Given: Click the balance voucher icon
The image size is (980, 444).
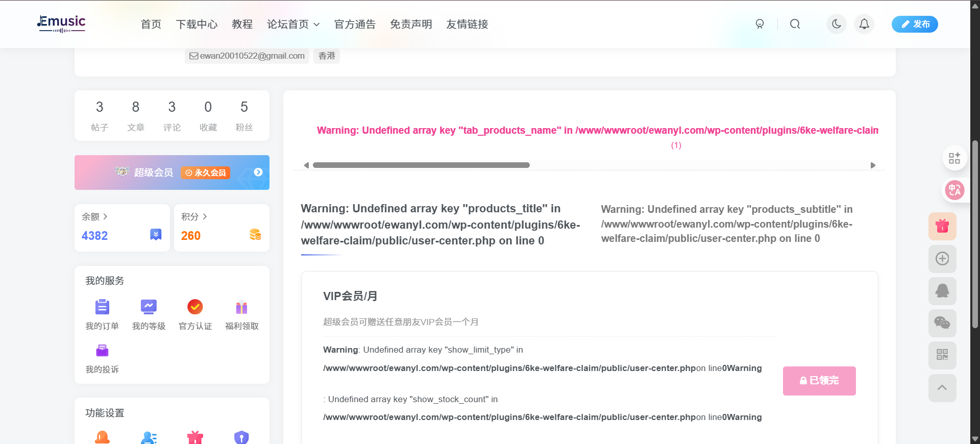Looking at the screenshot, I should point(156,234).
